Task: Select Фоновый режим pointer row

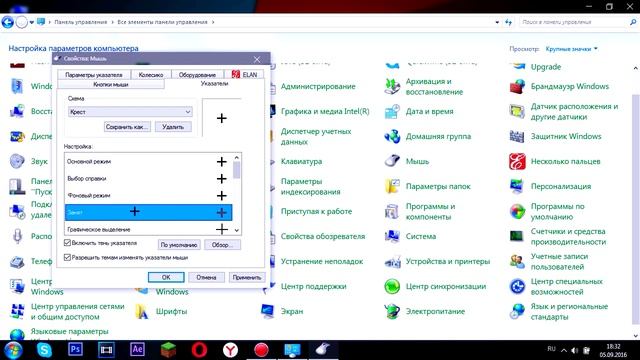Action: [149, 196]
